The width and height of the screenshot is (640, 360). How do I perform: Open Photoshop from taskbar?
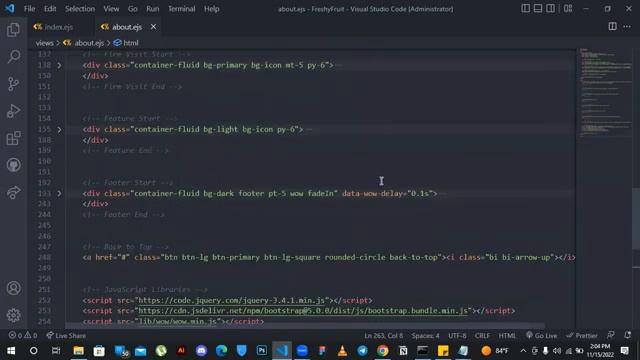coord(262,351)
